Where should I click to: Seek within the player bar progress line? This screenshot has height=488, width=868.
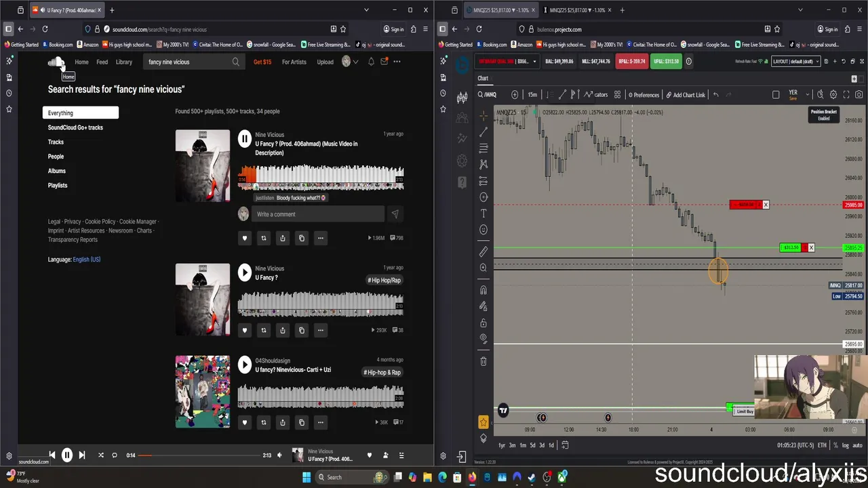click(x=200, y=455)
